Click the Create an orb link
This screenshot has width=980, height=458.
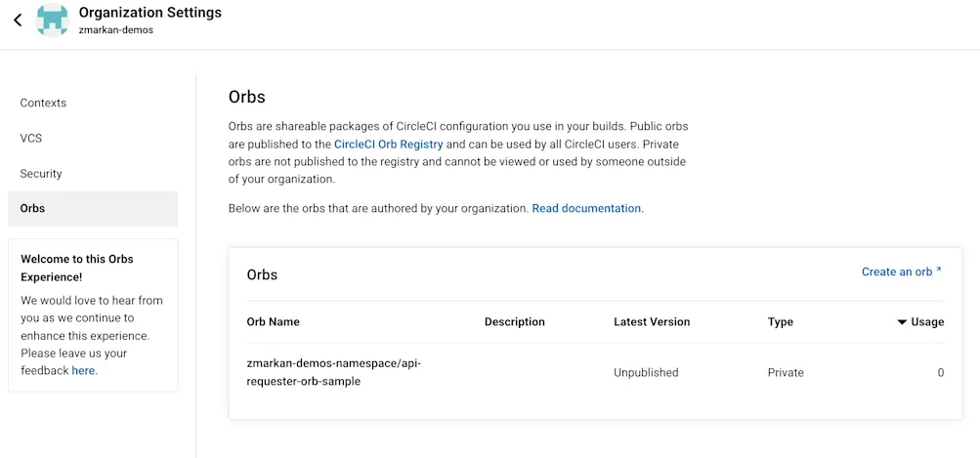[x=897, y=271]
